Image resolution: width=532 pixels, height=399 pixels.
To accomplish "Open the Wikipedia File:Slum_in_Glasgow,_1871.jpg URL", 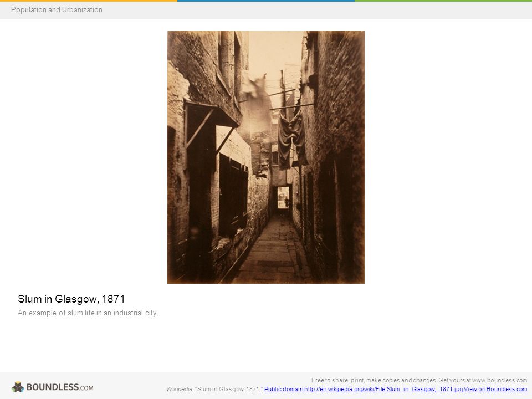I will pos(383,389).
